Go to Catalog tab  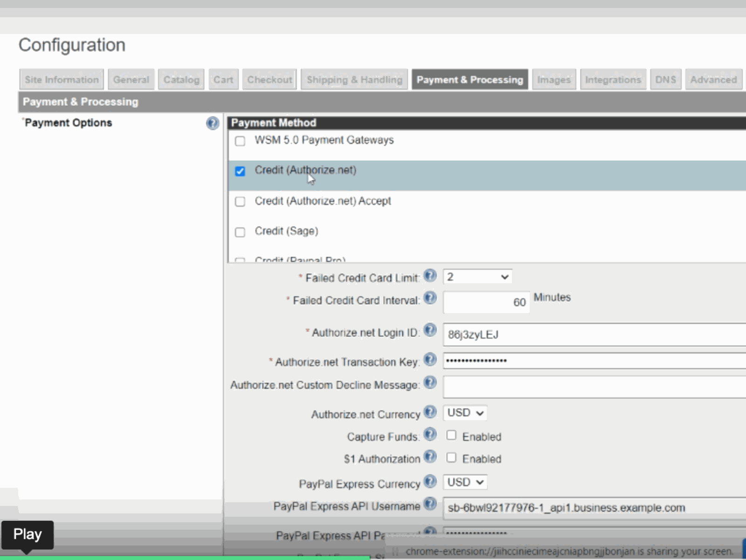181,80
